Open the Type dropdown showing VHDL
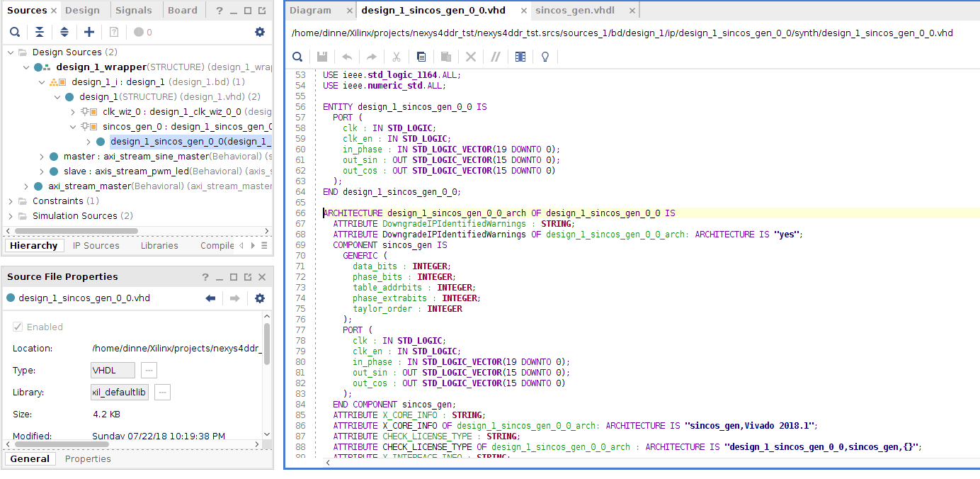This screenshot has height=479, width=980. pos(112,370)
